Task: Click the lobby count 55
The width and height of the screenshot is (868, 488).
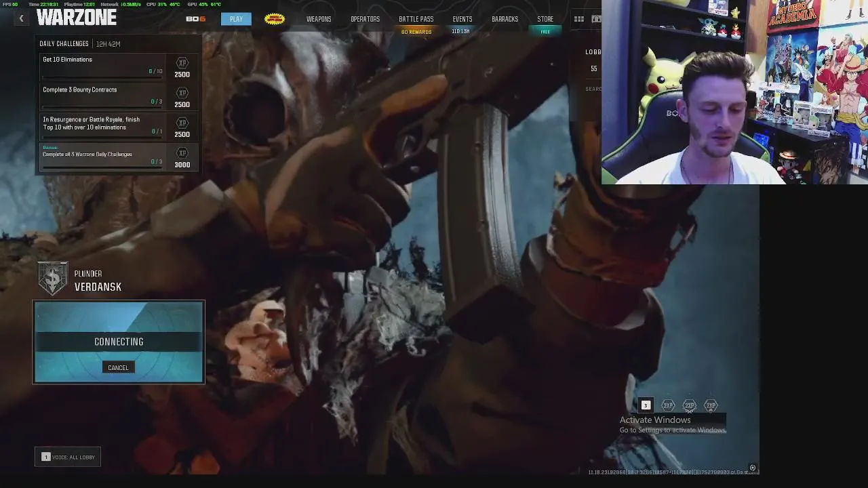Action: (594, 68)
